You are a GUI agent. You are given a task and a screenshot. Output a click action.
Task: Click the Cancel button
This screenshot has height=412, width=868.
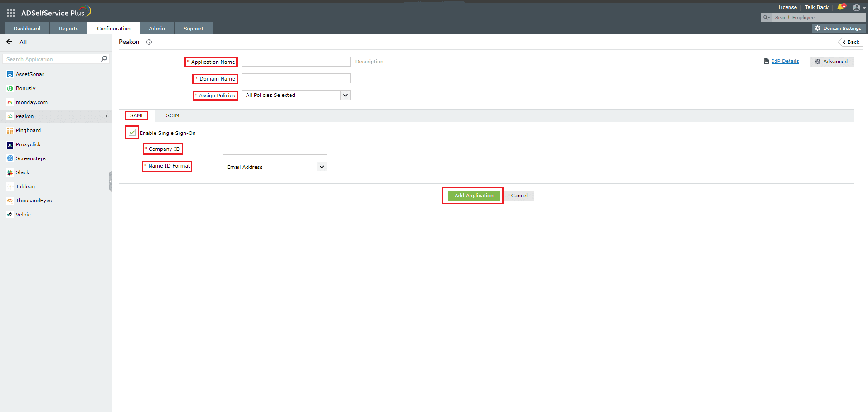[519, 196]
